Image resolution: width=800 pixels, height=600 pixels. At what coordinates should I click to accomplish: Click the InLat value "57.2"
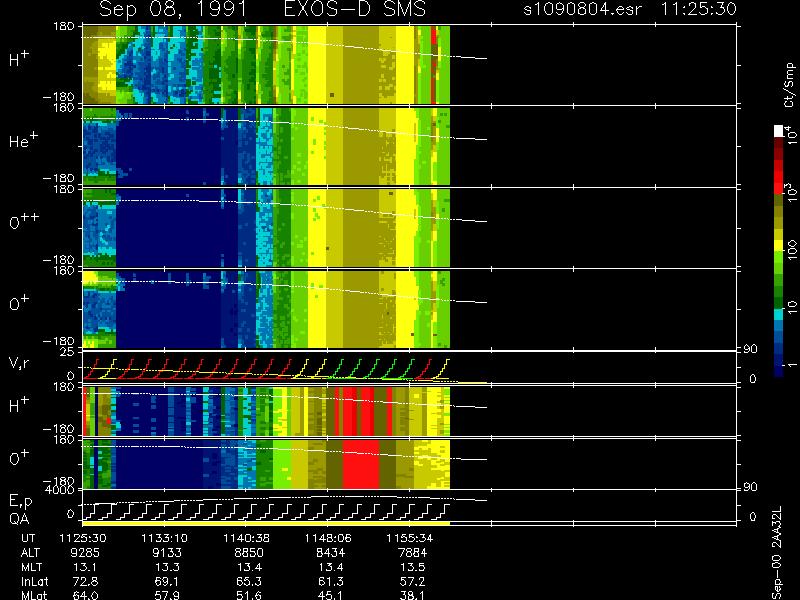pos(412,582)
